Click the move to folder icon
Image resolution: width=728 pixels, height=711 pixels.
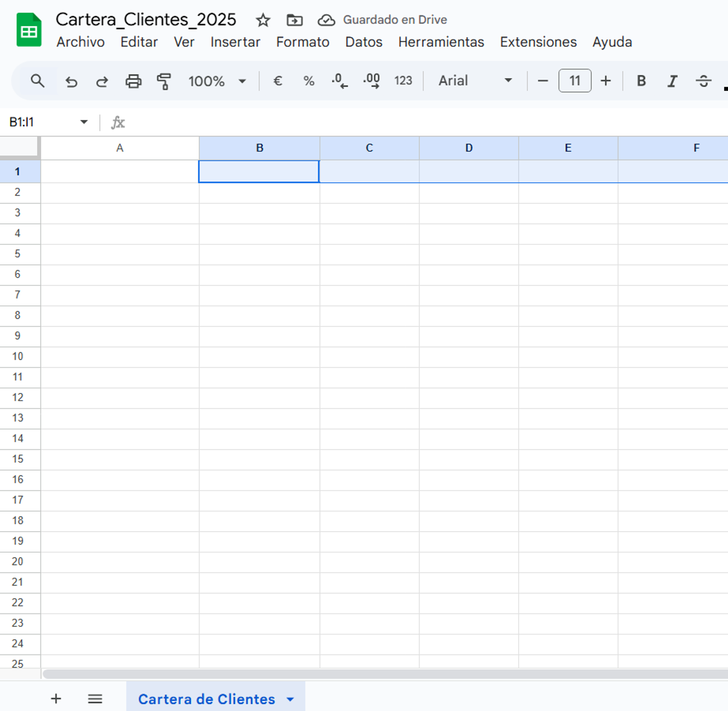coord(294,20)
